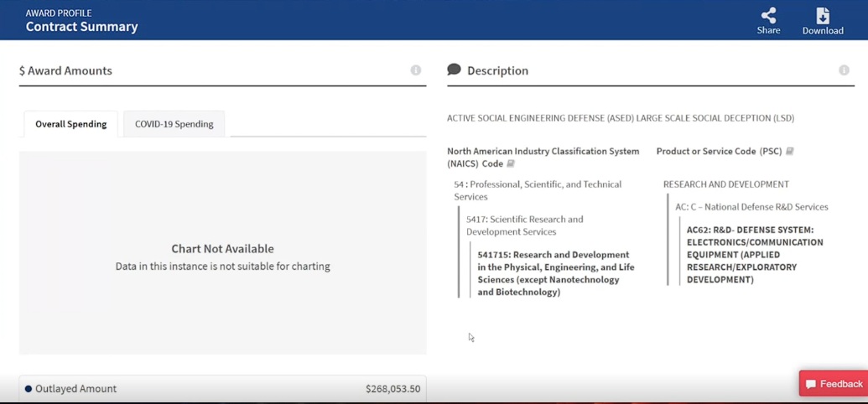
Task: Click 'not suitable for charting' note
Action: pyautogui.click(x=222, y=267)
